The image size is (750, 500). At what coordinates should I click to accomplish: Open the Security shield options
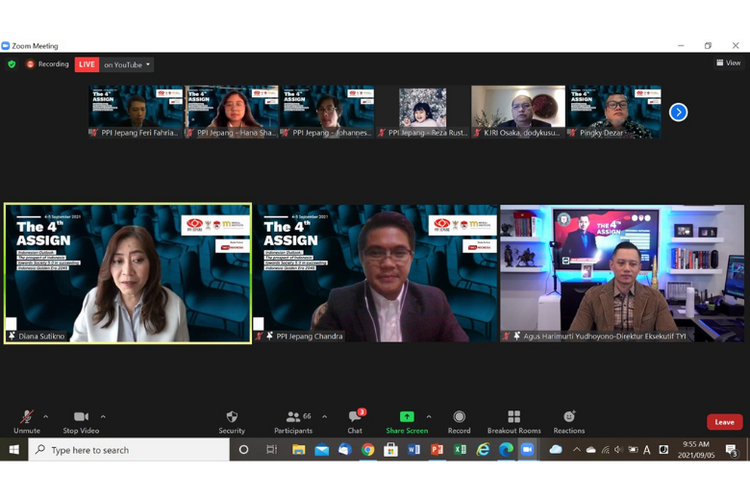click(232, 417)
